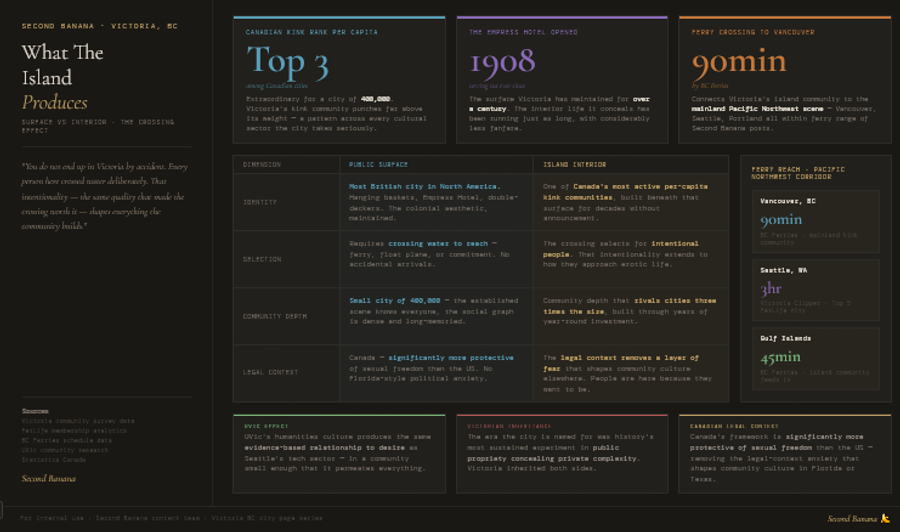Click the 'intentional people' highlighted phrase
This screenshot has height=532, width=900.
point(620,248)
